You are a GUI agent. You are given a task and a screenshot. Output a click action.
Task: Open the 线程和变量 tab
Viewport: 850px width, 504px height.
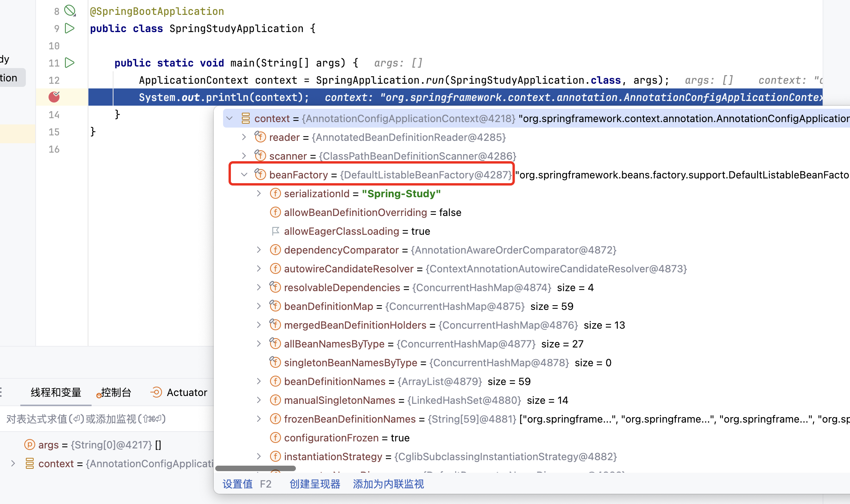(56, 392)
